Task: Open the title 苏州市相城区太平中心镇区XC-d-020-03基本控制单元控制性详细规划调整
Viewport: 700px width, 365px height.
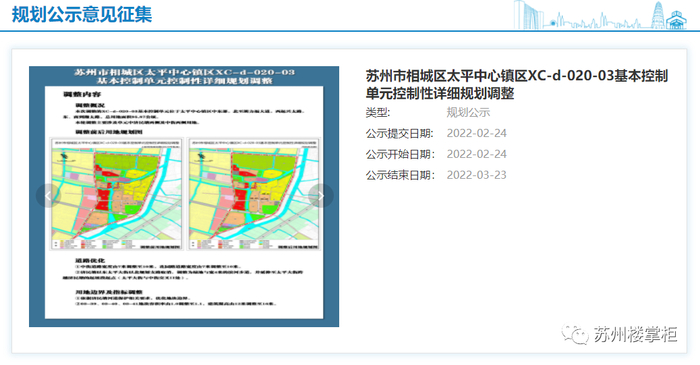Action: coord(517,85)
